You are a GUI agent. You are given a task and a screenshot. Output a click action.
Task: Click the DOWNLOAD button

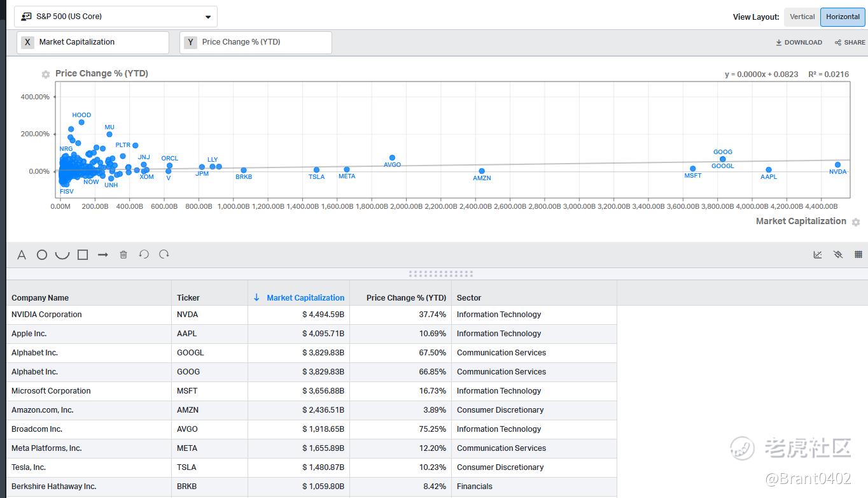point(799,43)
